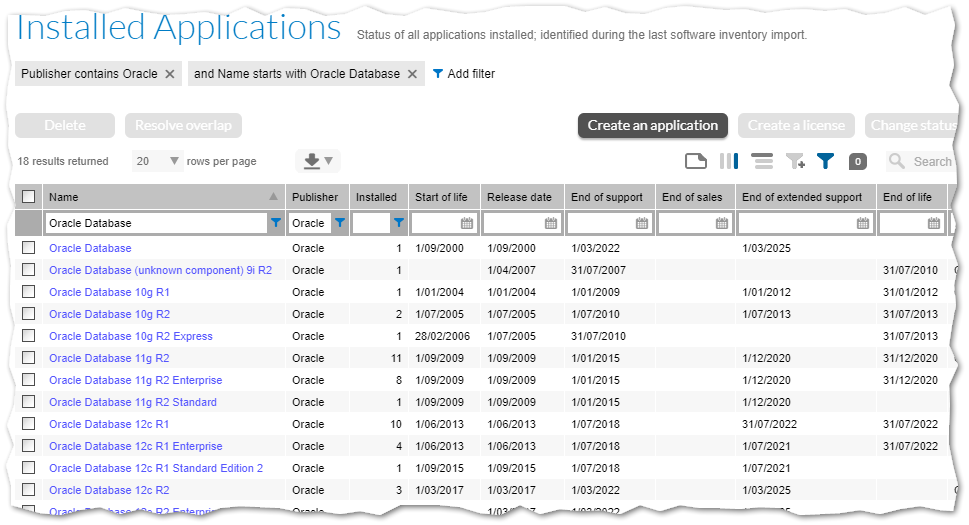Open the column chooser icon

coord(729,161)
